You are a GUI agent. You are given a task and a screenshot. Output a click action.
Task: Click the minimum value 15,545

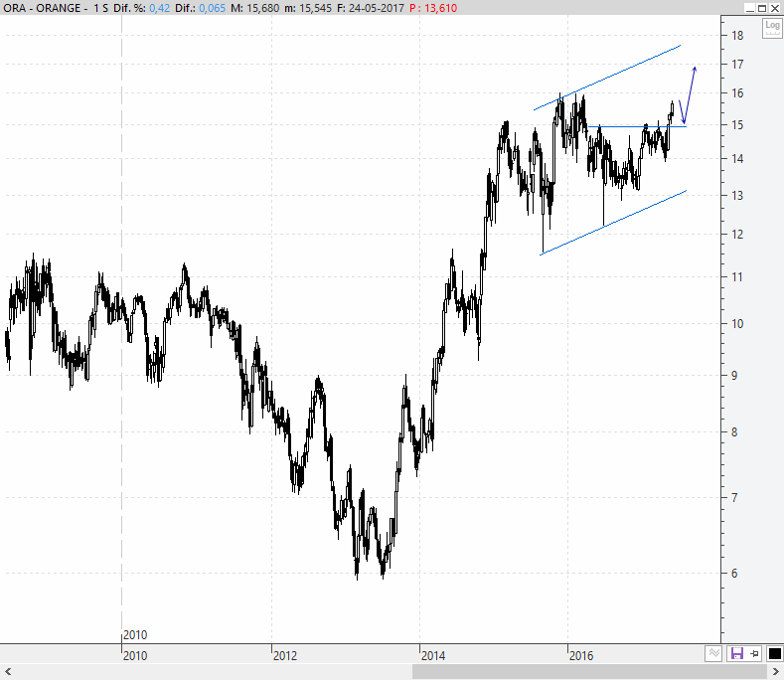(315, 8)
